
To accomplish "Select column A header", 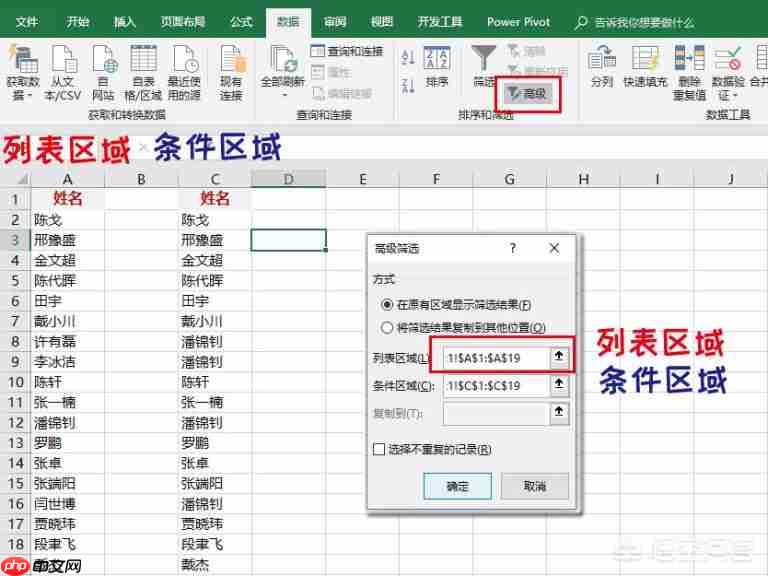I will 68,179.
